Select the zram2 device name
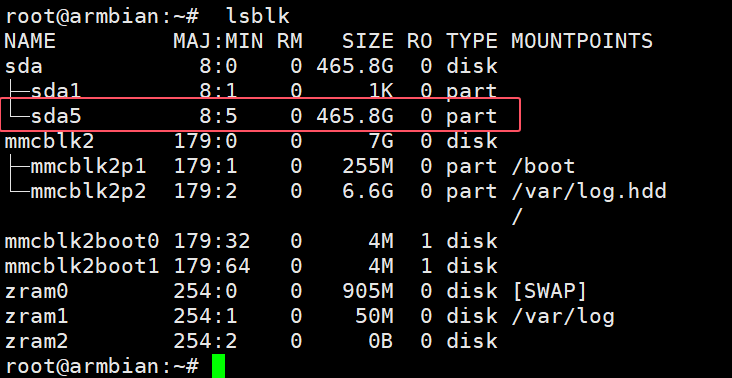Image resolution: width=732 pixels, height=378 pixels. coord(36,342)
